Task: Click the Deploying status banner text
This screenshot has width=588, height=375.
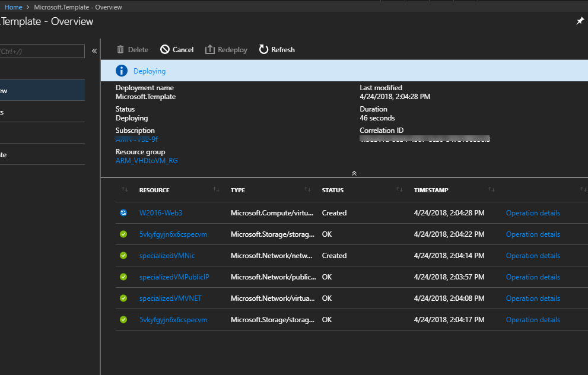Action: [150, 71]
